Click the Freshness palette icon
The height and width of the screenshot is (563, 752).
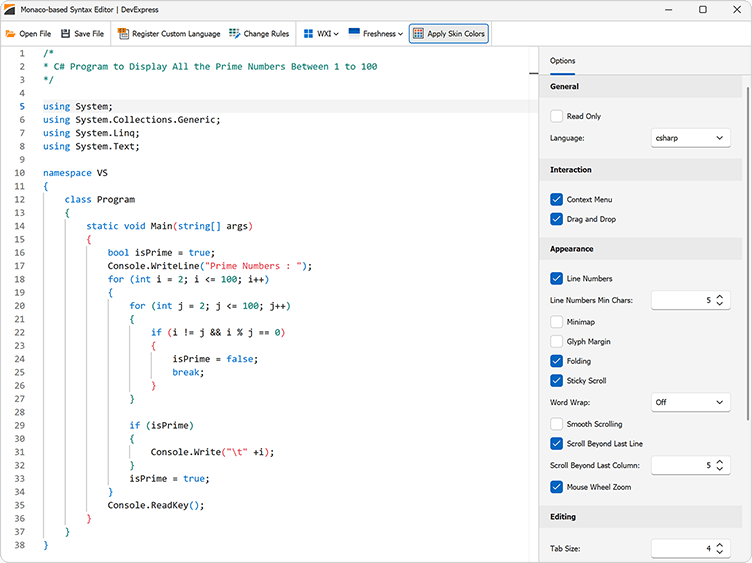coord(354,33)
